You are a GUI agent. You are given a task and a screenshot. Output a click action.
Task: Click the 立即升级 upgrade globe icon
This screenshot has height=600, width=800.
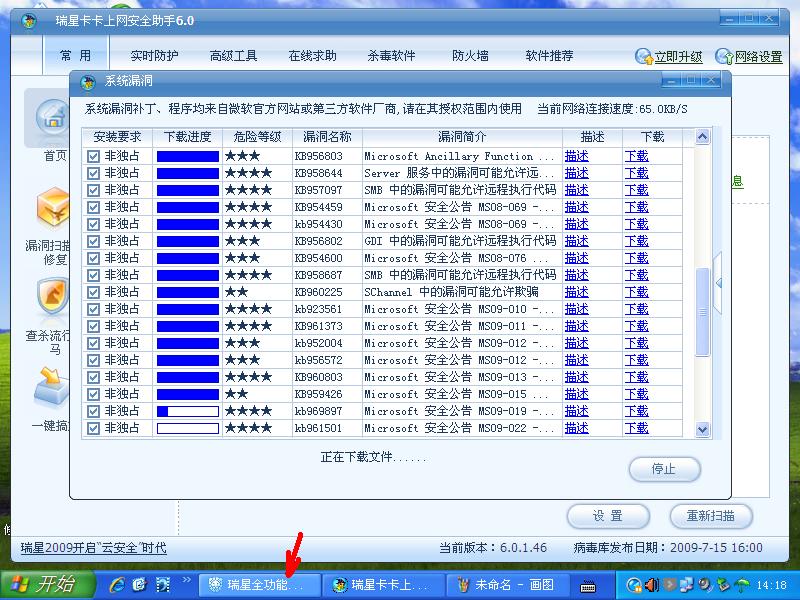pyautogui.click(x=644, y=56)
